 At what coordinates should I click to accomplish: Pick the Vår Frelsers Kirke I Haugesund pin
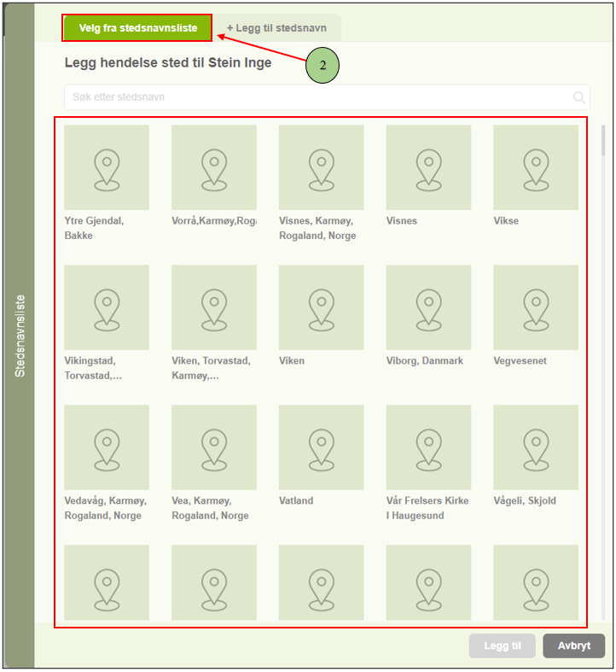click(428, 447)
